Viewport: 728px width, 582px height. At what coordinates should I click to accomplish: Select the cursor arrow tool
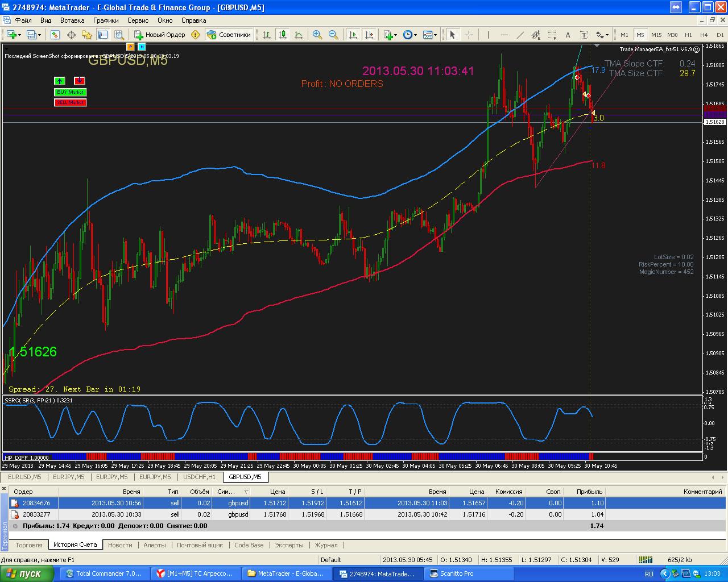tap(453, 35)
